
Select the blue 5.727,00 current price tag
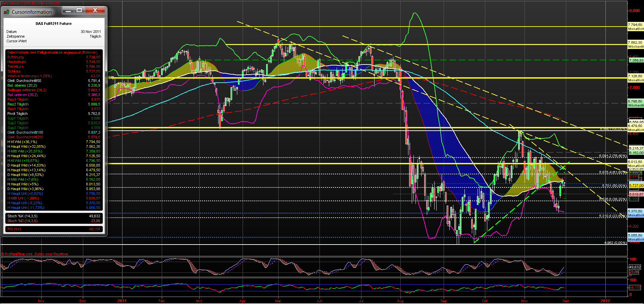click(635, 185)
